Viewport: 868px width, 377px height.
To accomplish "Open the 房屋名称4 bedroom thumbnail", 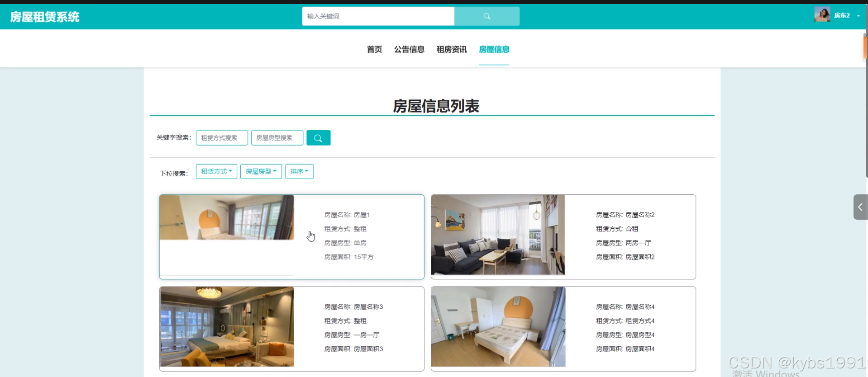I will click(x=498, y=327).
